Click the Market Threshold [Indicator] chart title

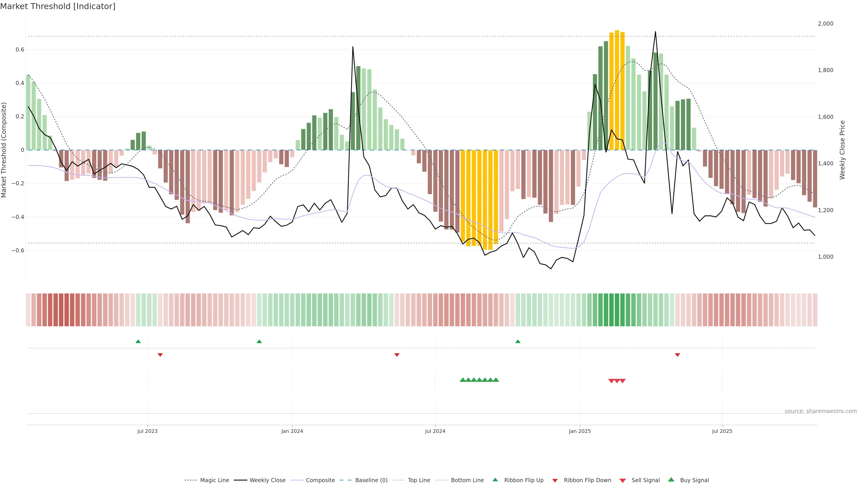[58, 6]
